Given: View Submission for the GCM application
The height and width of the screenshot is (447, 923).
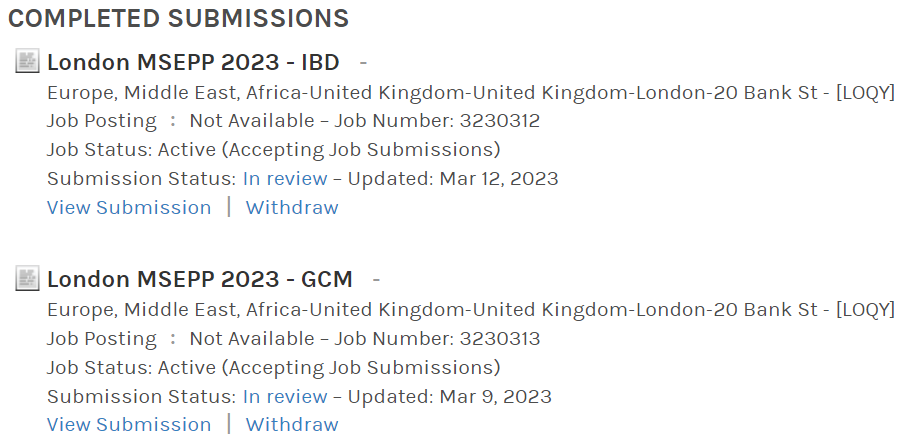Looking at the screenshot, I should pos(129,425).
